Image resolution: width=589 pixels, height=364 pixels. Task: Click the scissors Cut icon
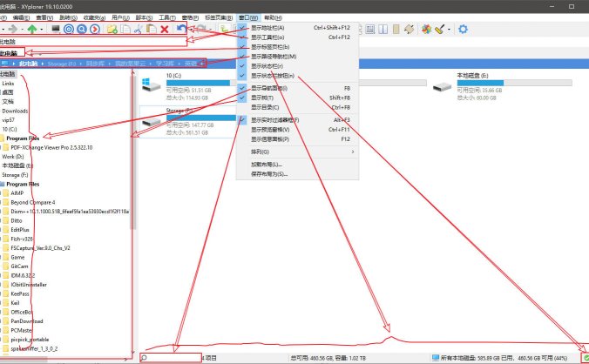[139, 29]
